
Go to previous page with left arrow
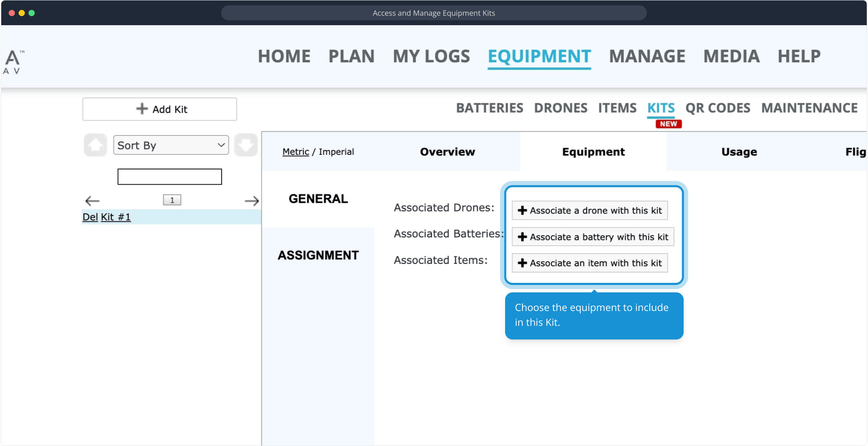(x=92, y=201)
